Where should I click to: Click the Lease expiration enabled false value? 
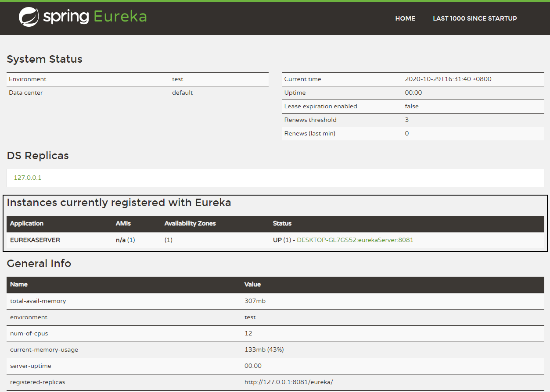pos(411,106)
